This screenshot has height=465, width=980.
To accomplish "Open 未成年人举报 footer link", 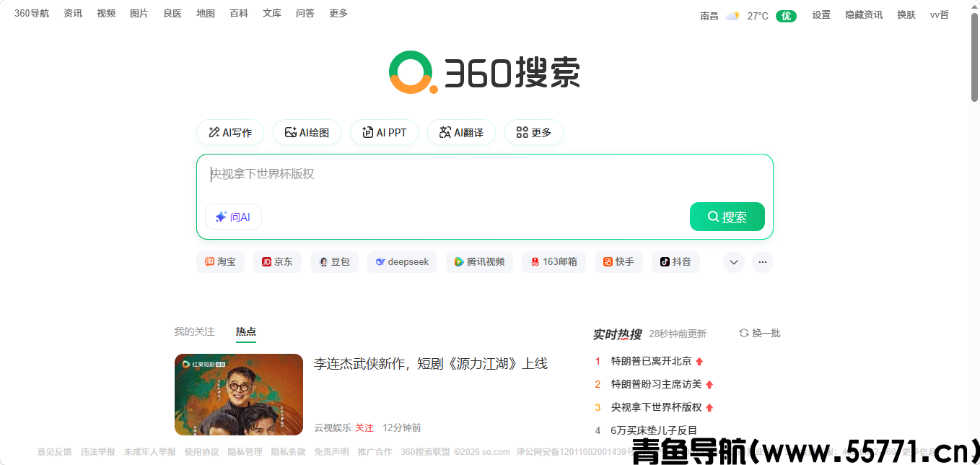I will point(149,452).
